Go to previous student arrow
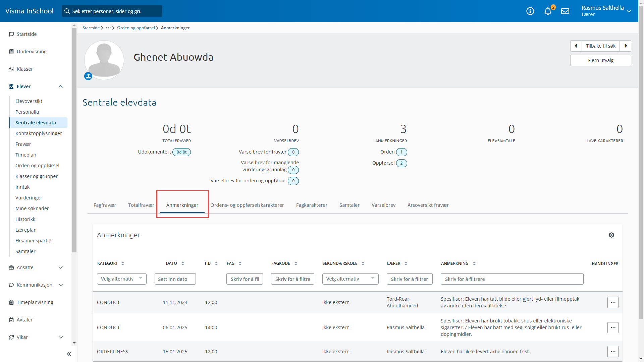This screenshot has width=644, height=362. point(576,46)
